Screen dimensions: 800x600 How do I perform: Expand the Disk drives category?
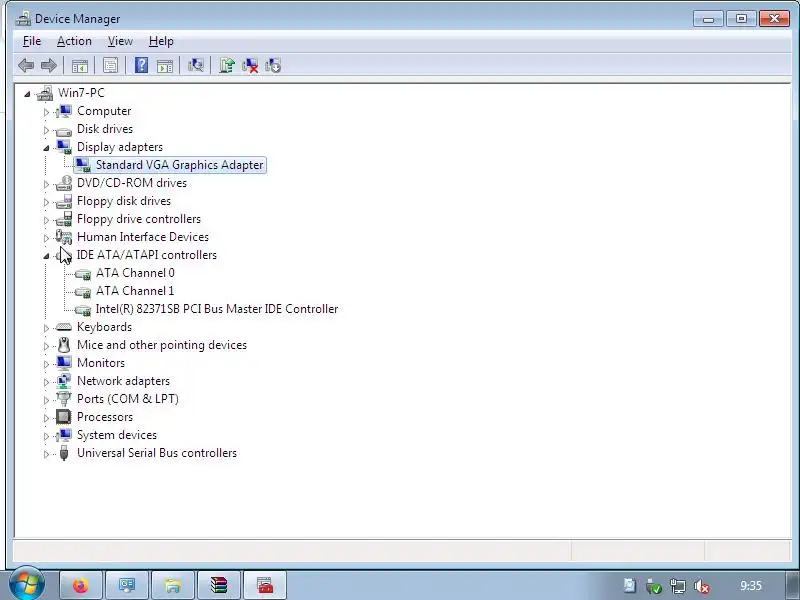click(x=46, y=130)
